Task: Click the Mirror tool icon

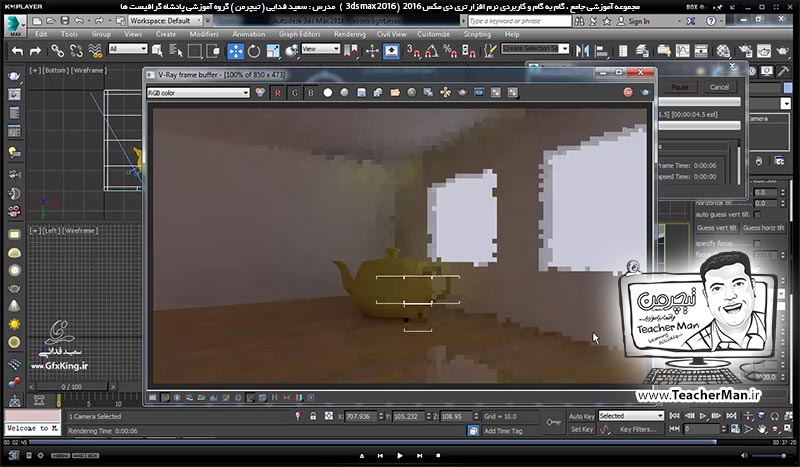Action: click(582, 51)
